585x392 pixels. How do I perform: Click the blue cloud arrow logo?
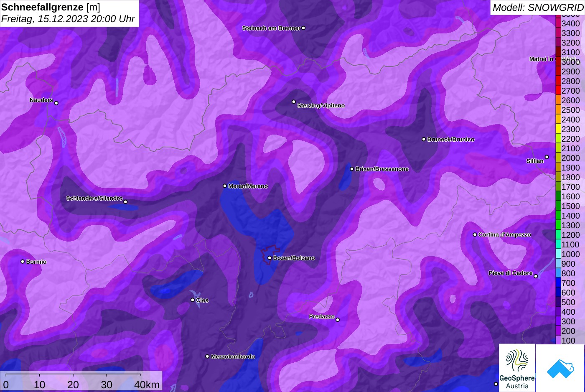pos(560,368)
